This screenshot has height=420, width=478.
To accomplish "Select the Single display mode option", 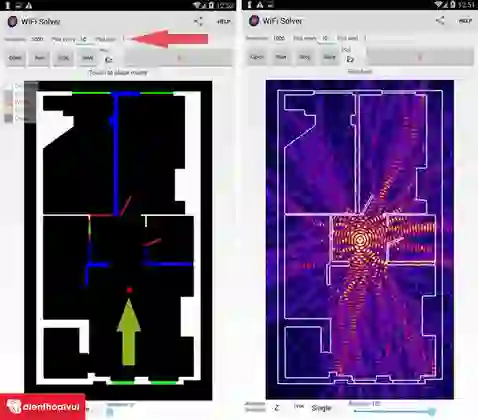I will (321, 408).
